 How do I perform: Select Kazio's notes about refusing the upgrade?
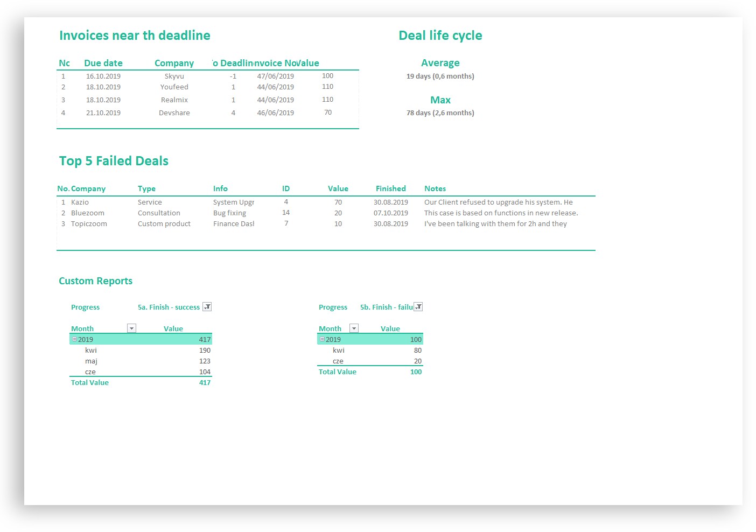click(x=498, y=202)
